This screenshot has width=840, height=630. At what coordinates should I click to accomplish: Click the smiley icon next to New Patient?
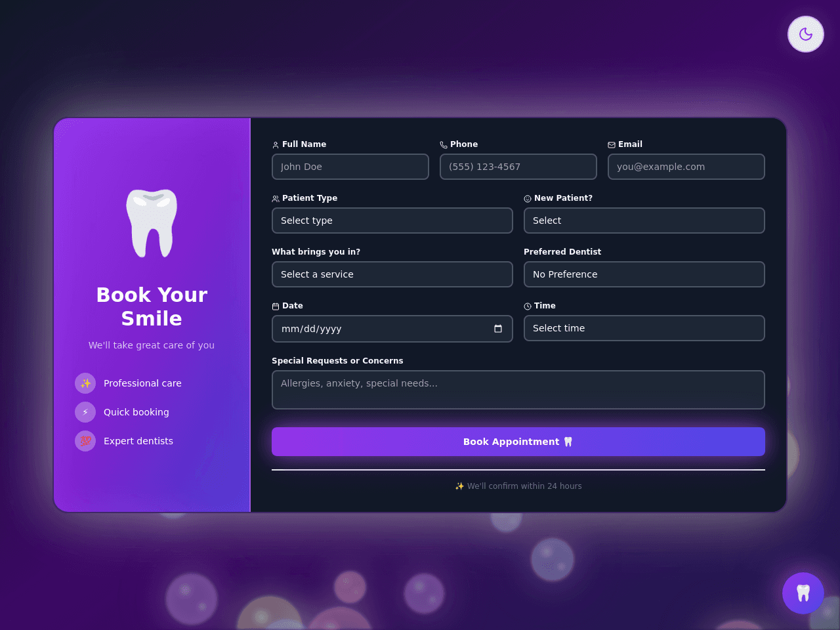528,199
